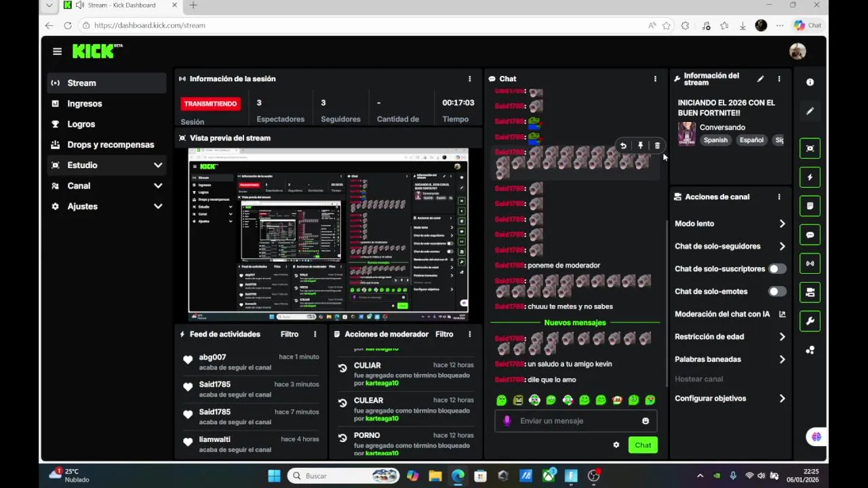Open Acciones de canal three-dot menu
Image resolution: width=868 pixels, height=488 pixels.
(779, 197)
